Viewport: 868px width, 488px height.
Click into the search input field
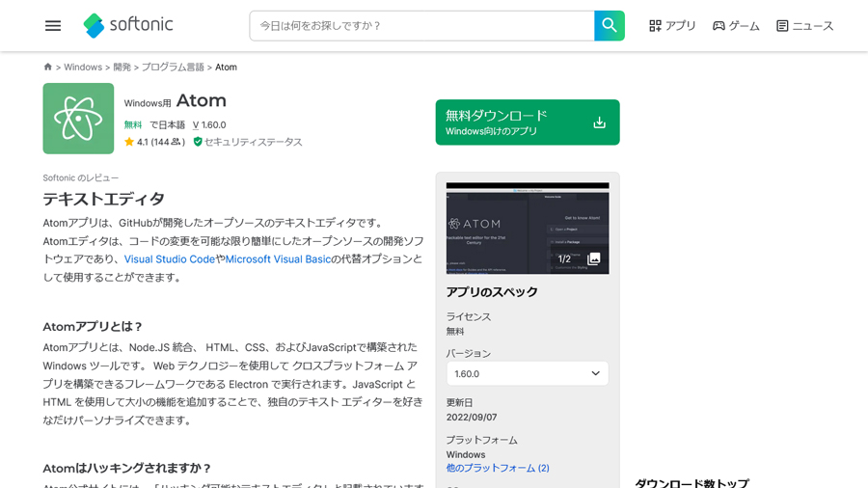(x=421, y=26)
